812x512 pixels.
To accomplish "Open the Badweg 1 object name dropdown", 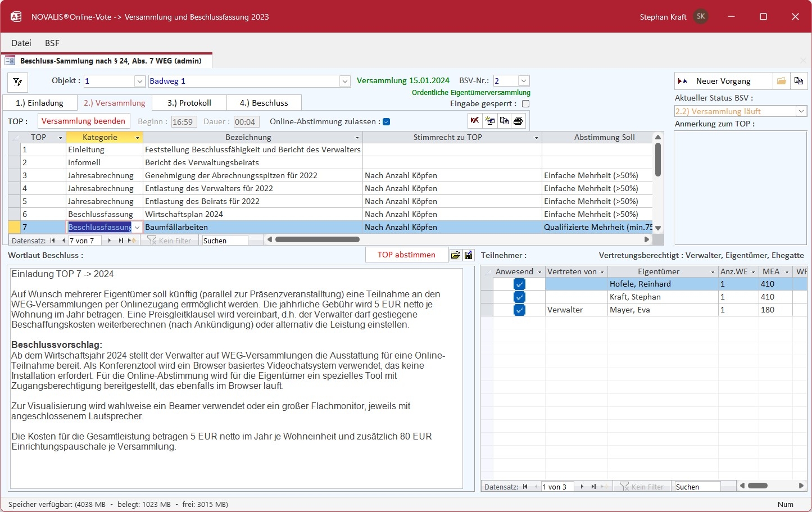I will pos(345,81).
